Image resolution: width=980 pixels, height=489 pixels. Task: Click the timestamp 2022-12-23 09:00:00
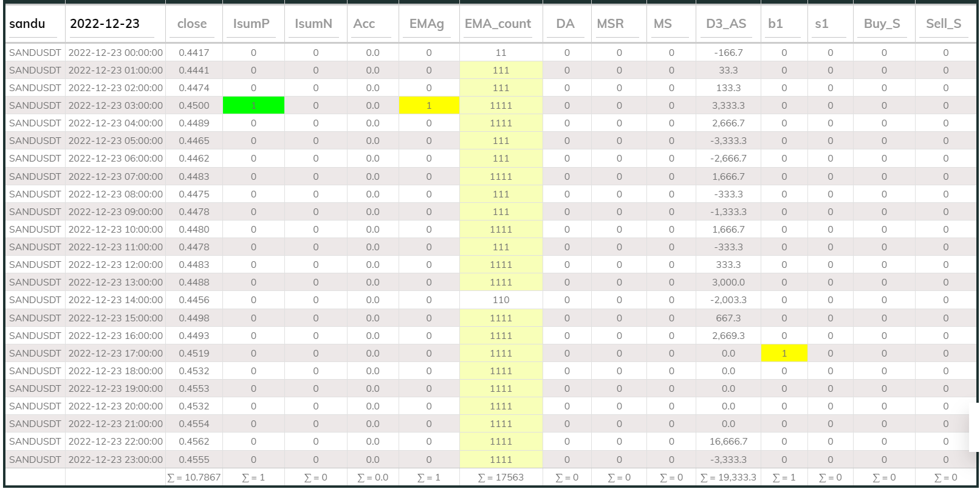pos(115,212)
